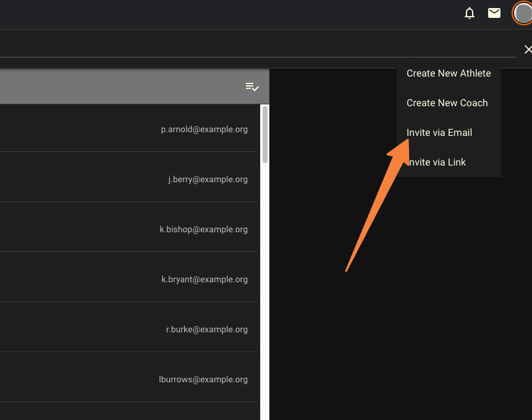Select Invite via Email
Screen dimensions: 532x420
pos(449,133)
